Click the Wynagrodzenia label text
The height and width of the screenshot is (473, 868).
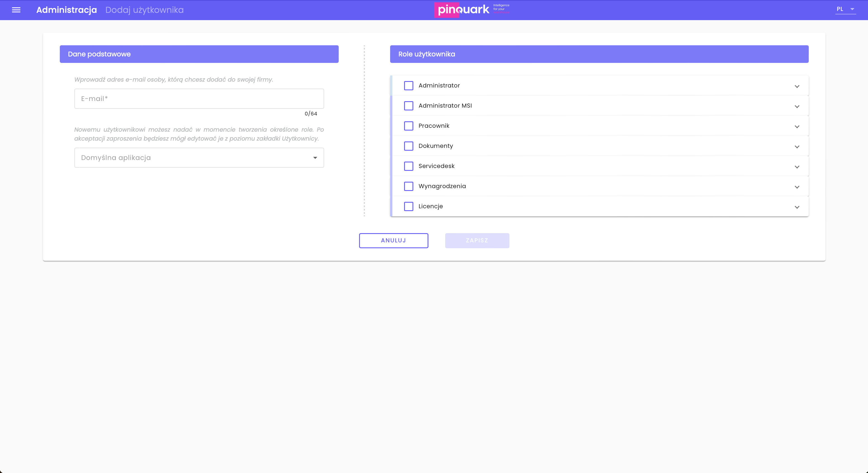442,186
